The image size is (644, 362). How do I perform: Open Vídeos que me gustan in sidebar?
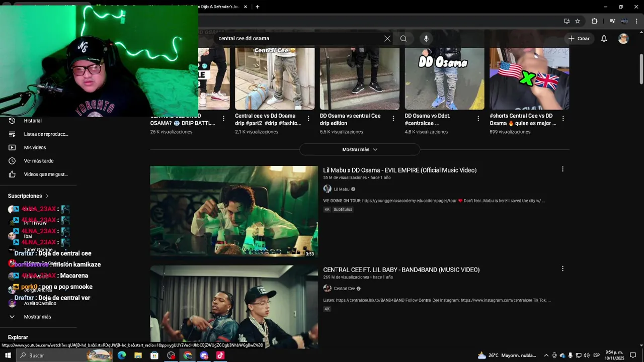tap(38, 174)
